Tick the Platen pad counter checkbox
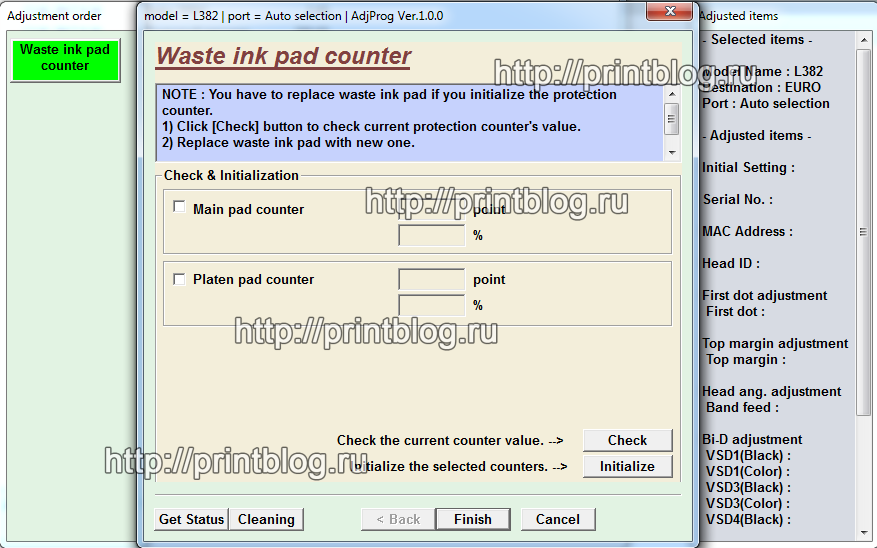 tap(179, 279)
